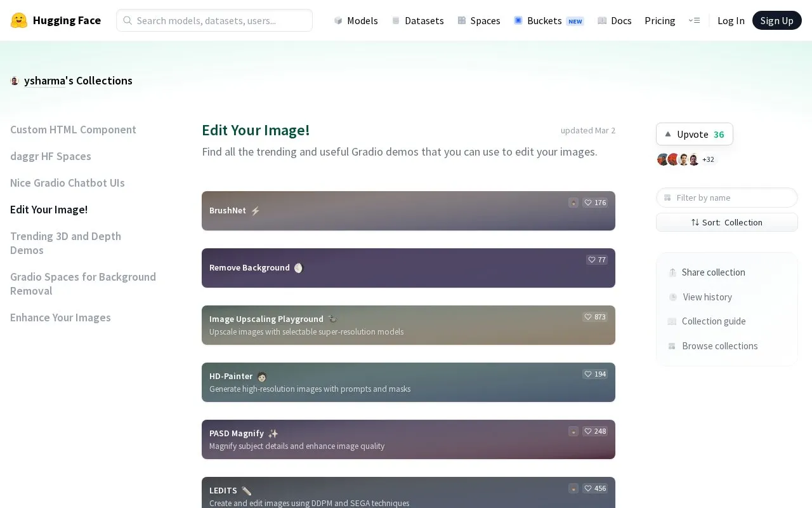812x508 pixels.
Task: Open the Datasets page
Action: point(417,20)
